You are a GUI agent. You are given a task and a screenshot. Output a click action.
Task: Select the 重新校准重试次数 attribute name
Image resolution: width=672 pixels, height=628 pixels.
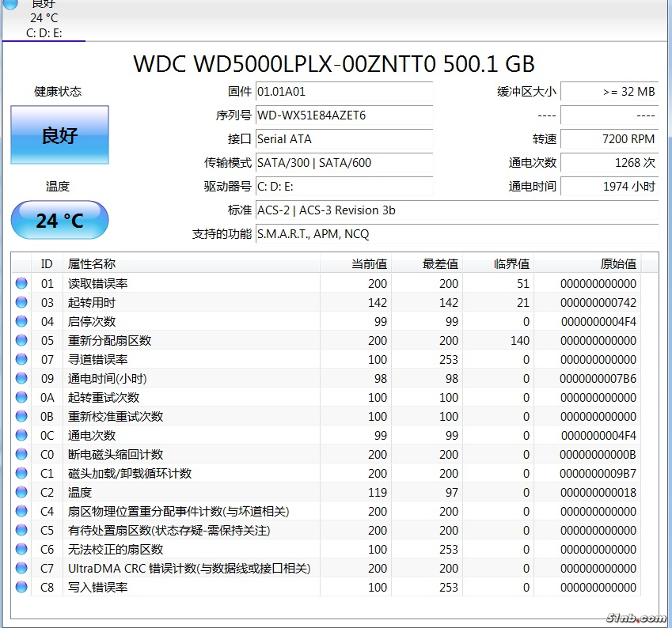click(116, 416)
